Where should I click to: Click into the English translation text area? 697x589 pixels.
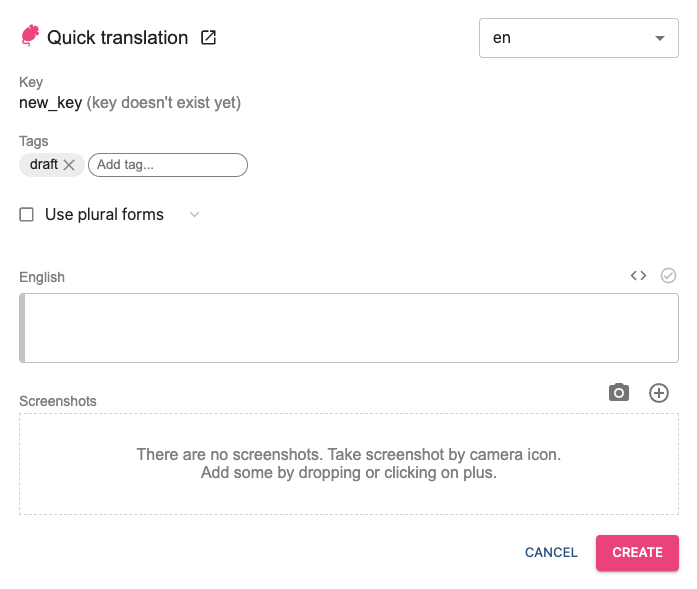point(350,328)
